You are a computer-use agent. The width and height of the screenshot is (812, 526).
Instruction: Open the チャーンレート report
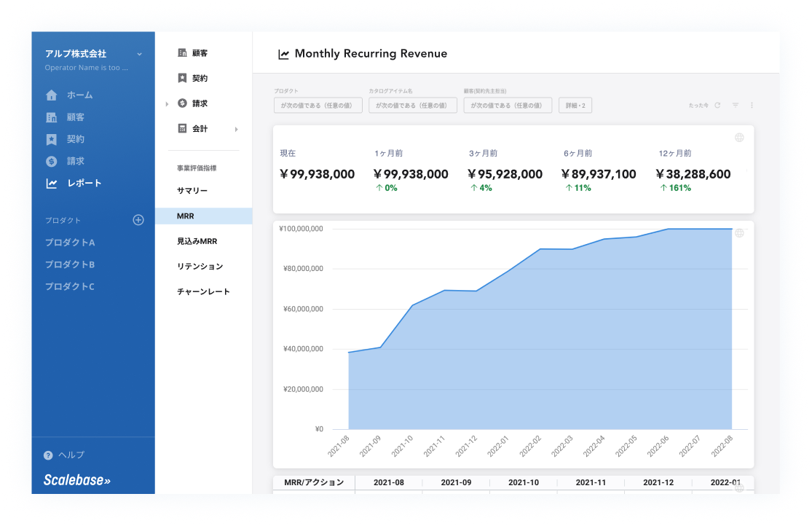(203, 291)
